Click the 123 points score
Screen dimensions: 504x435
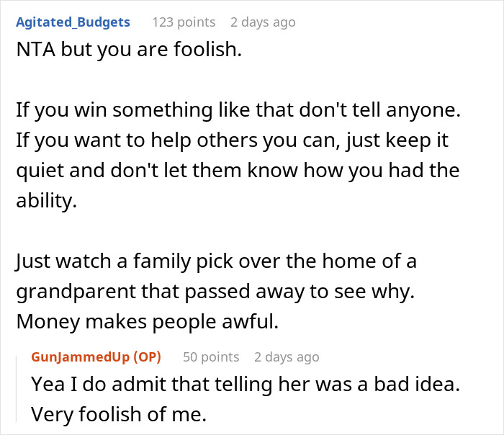[x=182, y=22]
